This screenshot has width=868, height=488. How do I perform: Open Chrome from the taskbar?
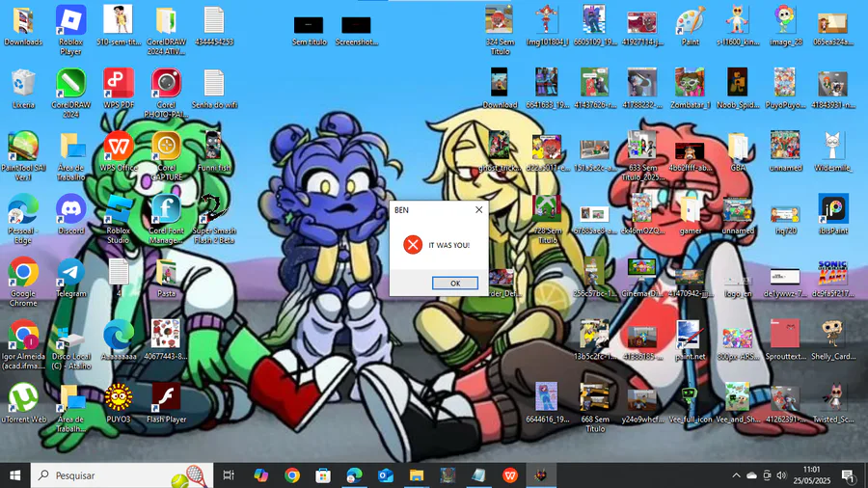pos(292,475)
